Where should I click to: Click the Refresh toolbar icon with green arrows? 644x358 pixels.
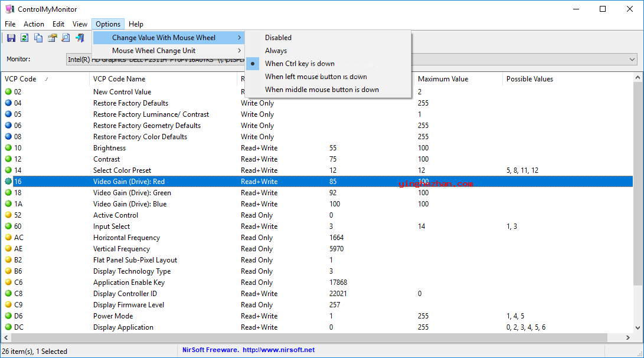pos(25,38)
